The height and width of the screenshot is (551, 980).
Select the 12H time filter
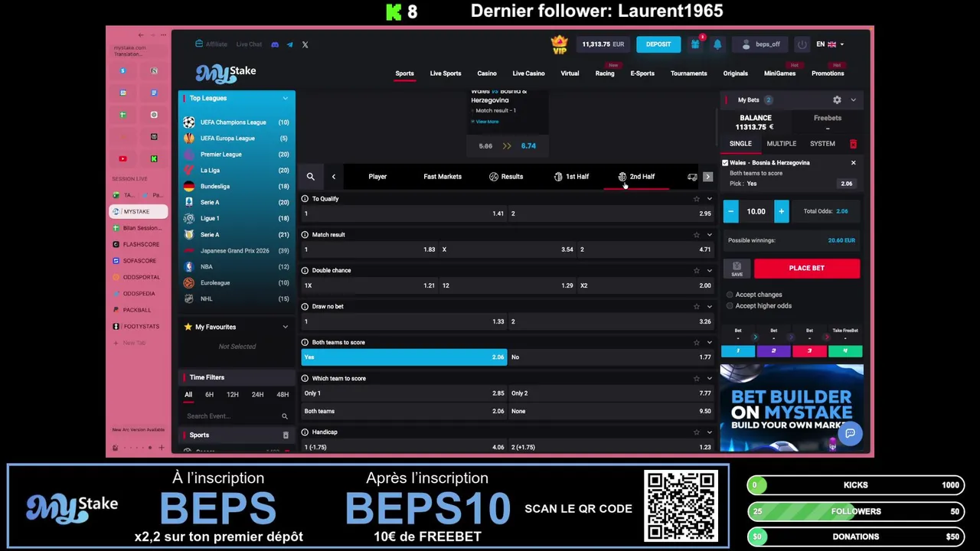(233, 395)
